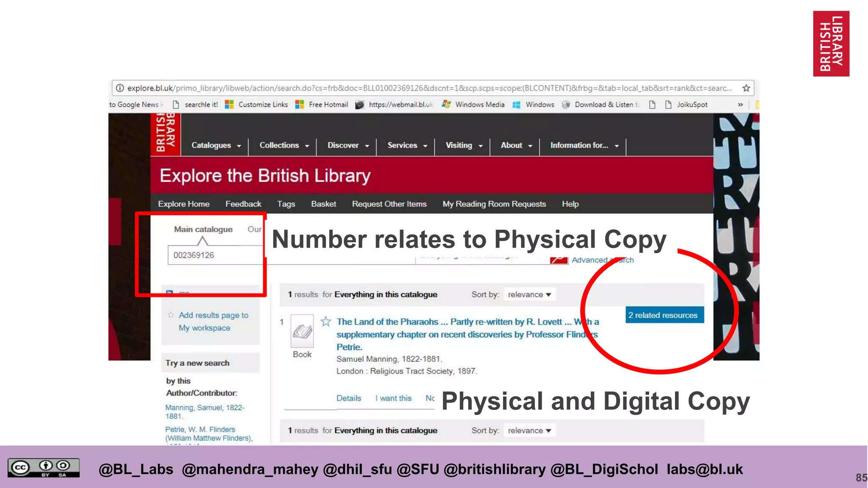This screenshot has width=868, height=488.
Task: Open the Help page
Action: coord(570,204)
